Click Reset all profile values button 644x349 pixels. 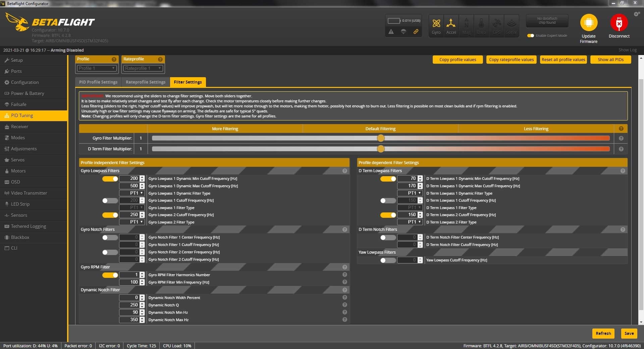pos(563,60)
